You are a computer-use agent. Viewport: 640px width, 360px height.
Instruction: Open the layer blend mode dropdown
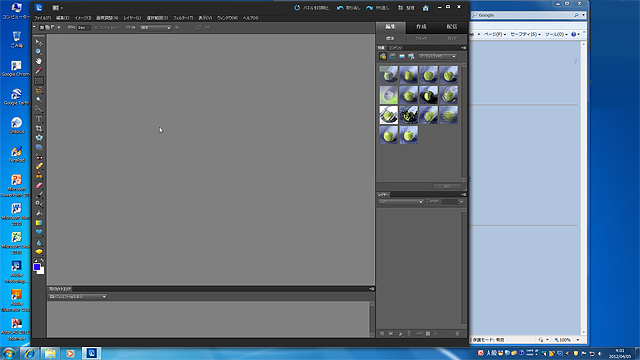click(x=400, y=202)
